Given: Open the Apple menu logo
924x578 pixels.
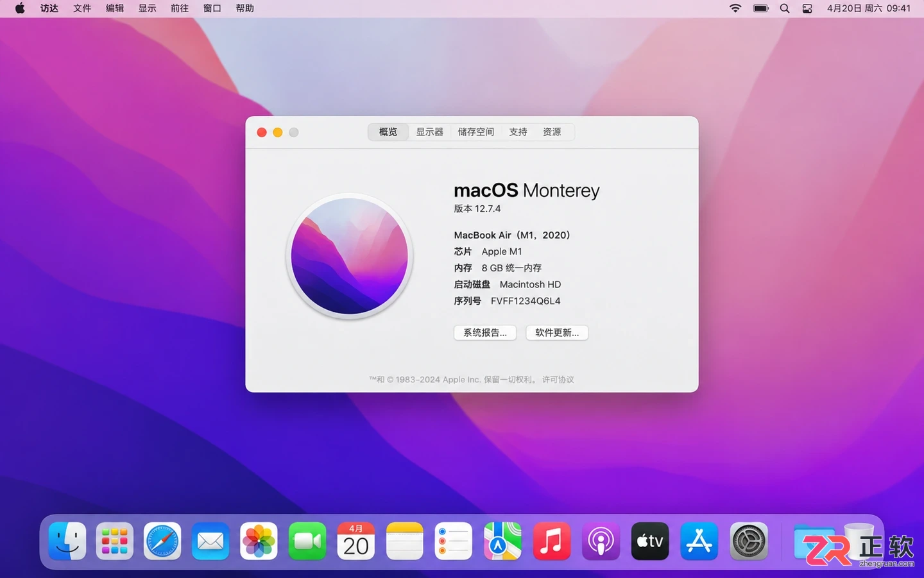Looking at the screenshot, I should 20,8.
